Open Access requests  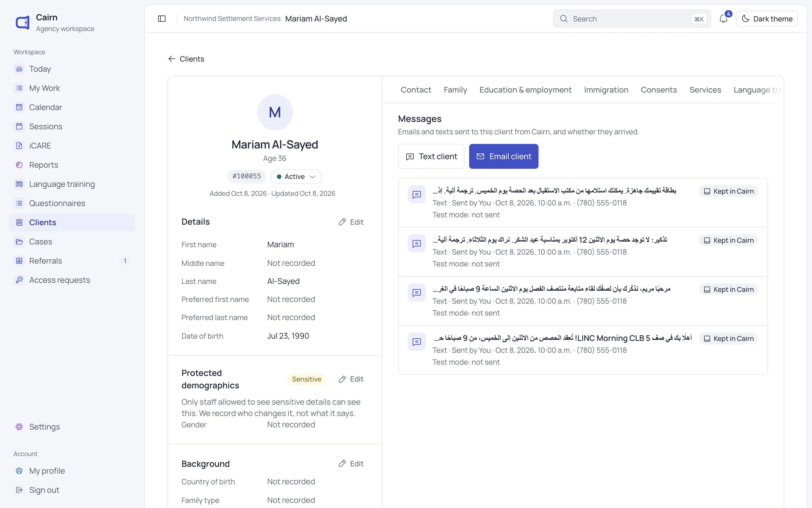tap(72, 280)
